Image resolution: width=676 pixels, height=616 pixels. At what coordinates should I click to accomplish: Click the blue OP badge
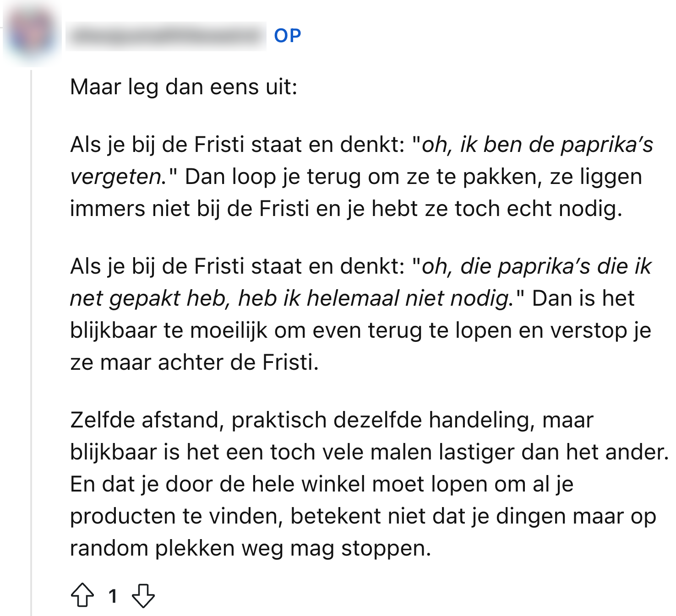coord(288,36)
